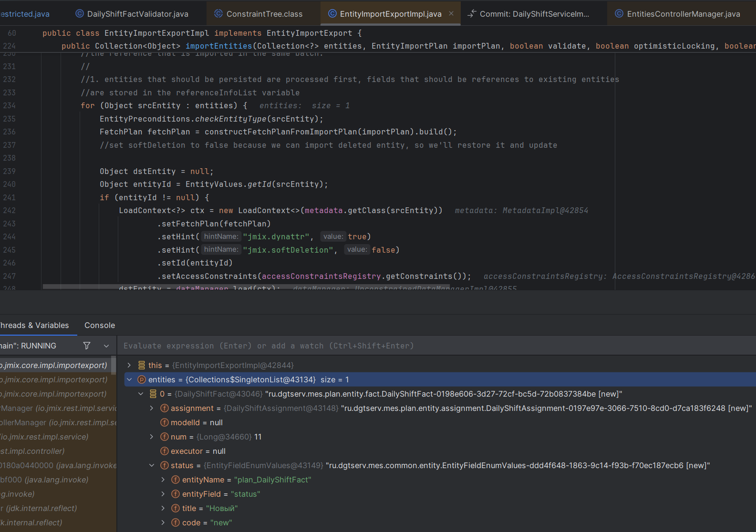The image size is (756, 532).
Task: Expand the 'title' field node
Action: tap(163, 508)
